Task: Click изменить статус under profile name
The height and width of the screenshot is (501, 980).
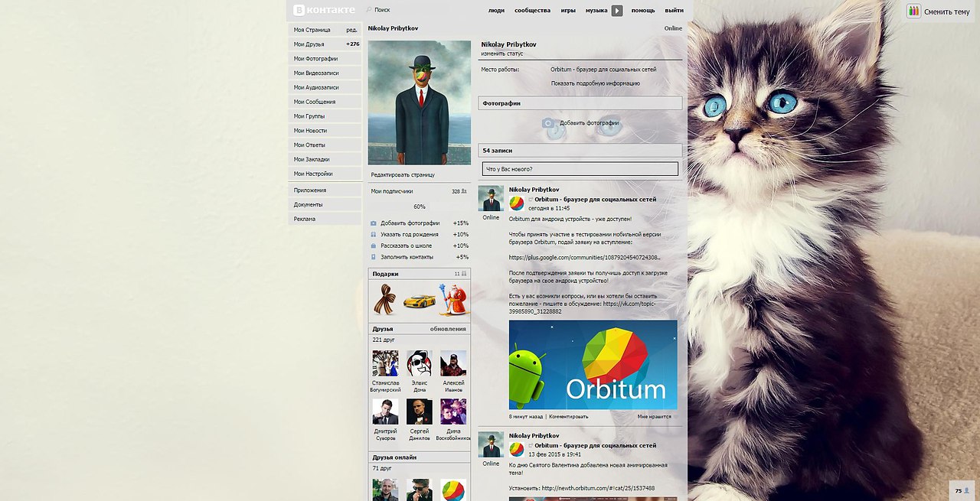Action: [502, 54]
